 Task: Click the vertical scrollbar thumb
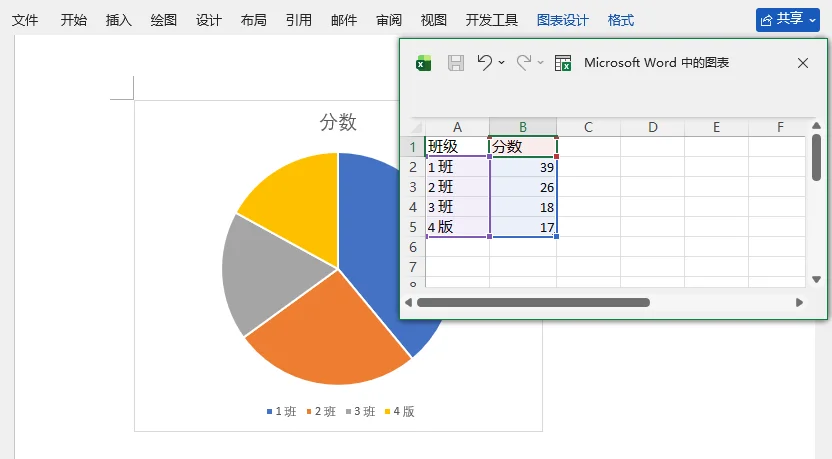point(816,157)
